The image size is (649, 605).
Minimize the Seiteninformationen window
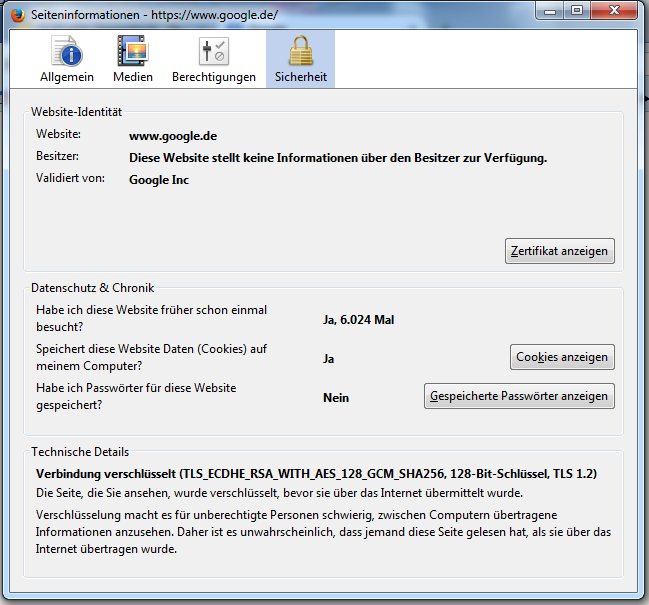click(x=550, y=10)
